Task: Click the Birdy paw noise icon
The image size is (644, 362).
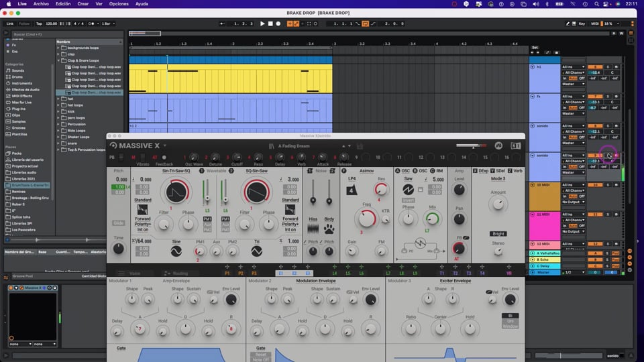Action: 329,229
